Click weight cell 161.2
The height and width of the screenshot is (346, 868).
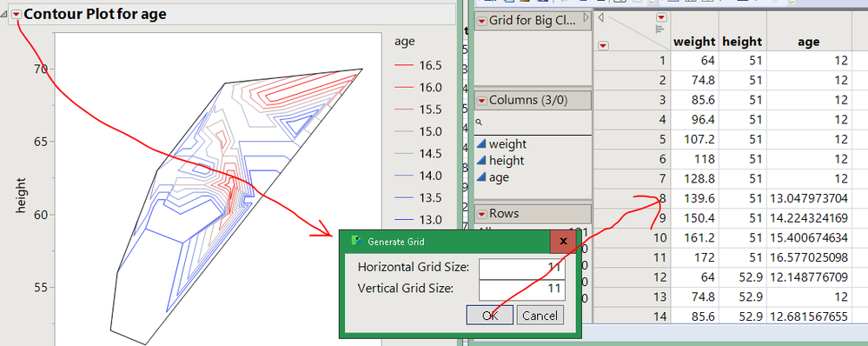694,238
